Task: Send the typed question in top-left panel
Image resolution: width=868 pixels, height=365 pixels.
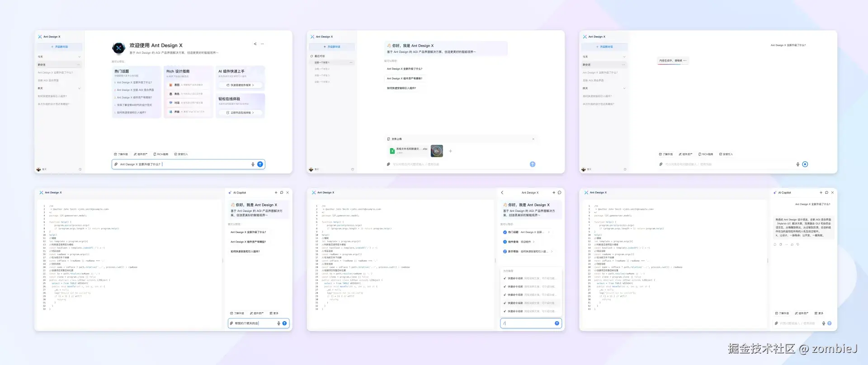Action: pyautogui.click(x=260, y=164)
